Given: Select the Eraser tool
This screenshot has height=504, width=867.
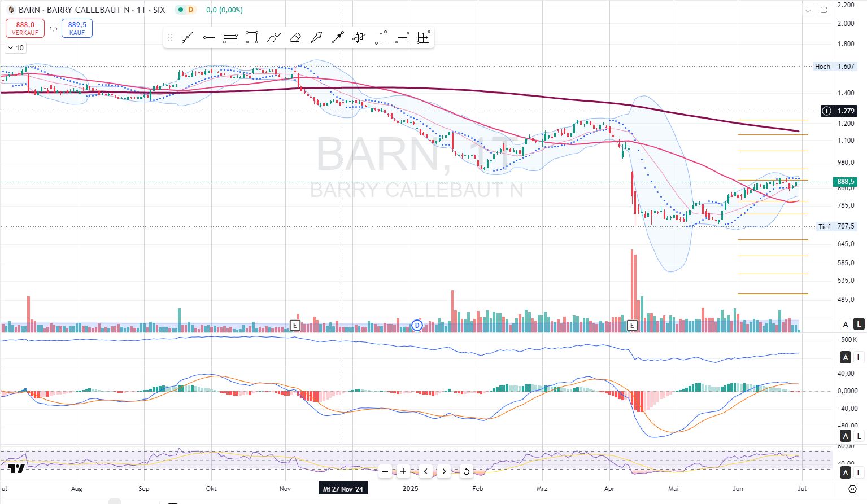Looking at the screenshot, I should pos(295,38).
